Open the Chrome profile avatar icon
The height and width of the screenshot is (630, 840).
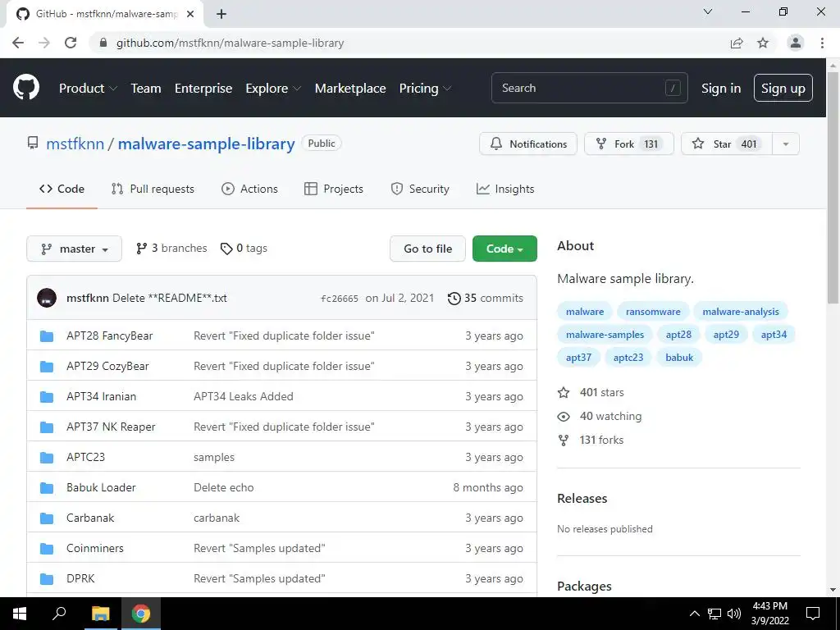coord(796,43)
